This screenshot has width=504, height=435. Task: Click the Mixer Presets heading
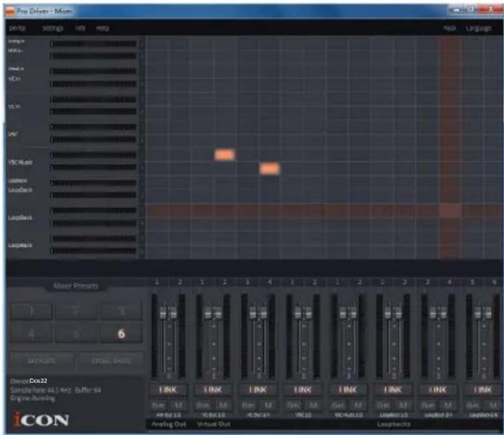coord(76,286)
